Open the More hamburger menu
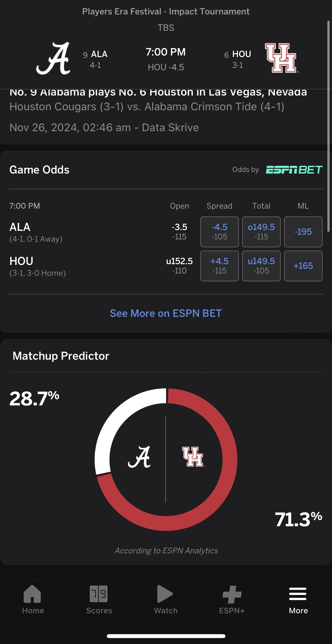The image size is (332, 644). (x=298, y=594)
